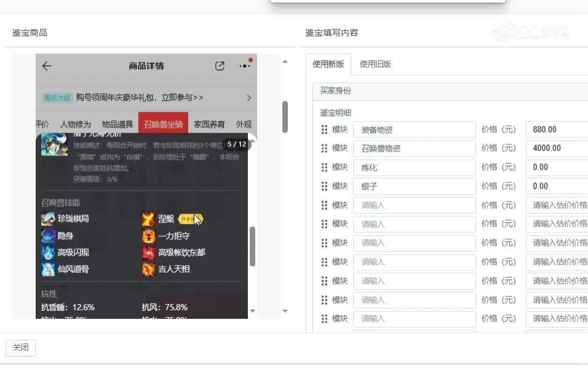
Task: Select the 一力拒守 skill icon
Action: 149,236
